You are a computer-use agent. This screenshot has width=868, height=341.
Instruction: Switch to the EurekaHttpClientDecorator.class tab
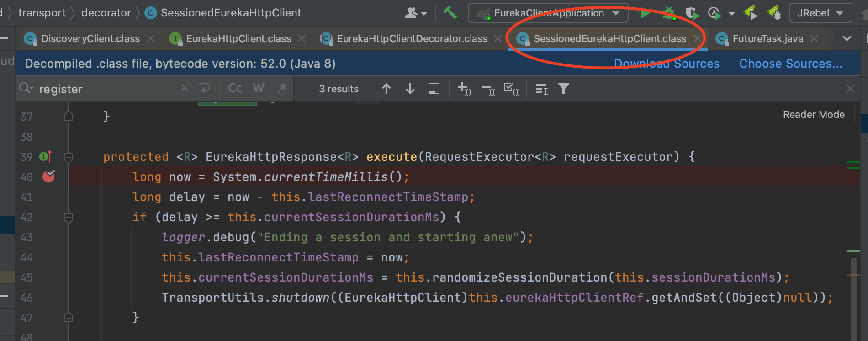pyautogui.click(x=412, y=39)
